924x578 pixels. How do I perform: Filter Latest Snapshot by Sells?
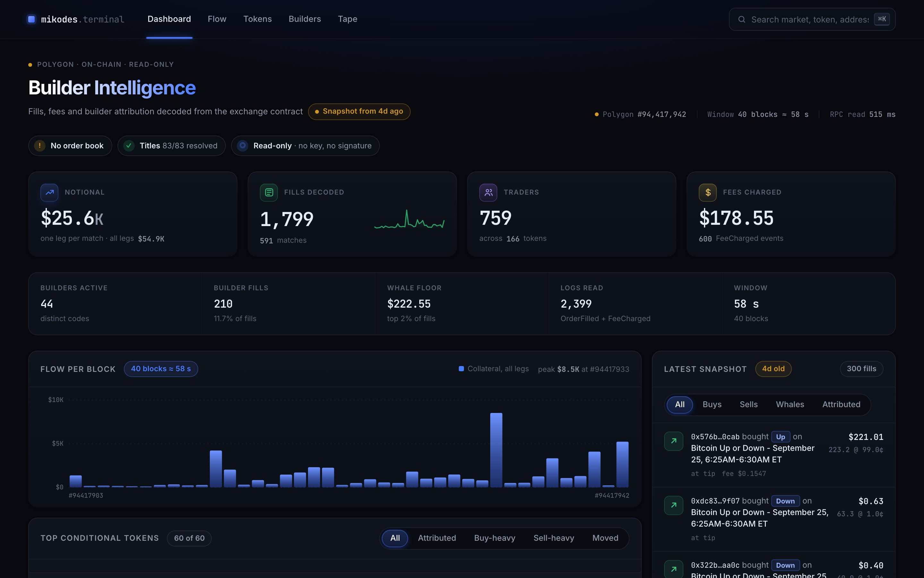(x=749, y=405)
